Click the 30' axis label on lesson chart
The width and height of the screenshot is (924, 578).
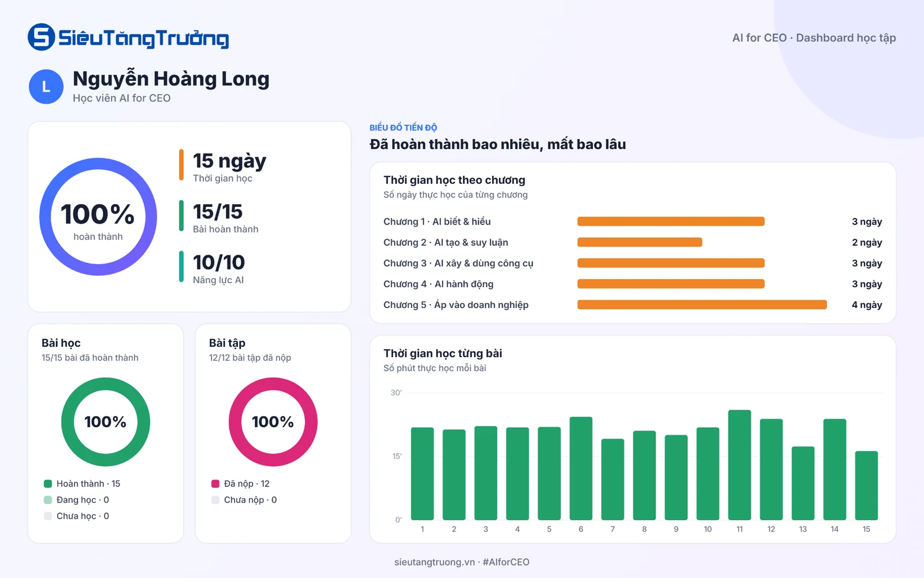pyautogui.click(x=396, y=392)
